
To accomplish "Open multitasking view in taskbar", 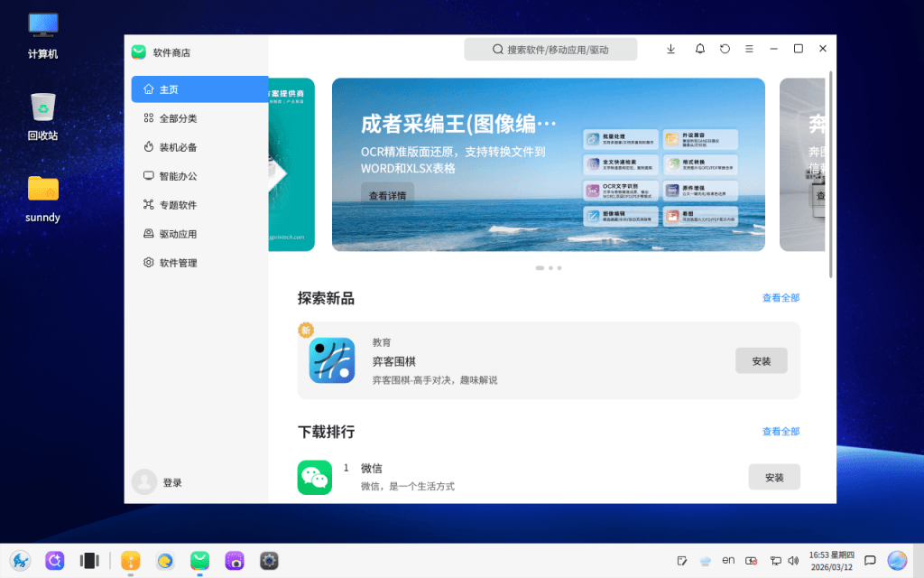I will coord(89,560).
